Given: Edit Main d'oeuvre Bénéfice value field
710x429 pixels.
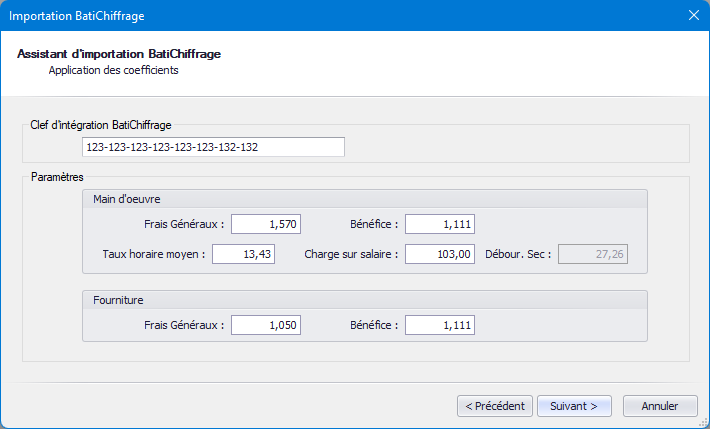Looking at the screenshot, I should (x=440, y=224).
